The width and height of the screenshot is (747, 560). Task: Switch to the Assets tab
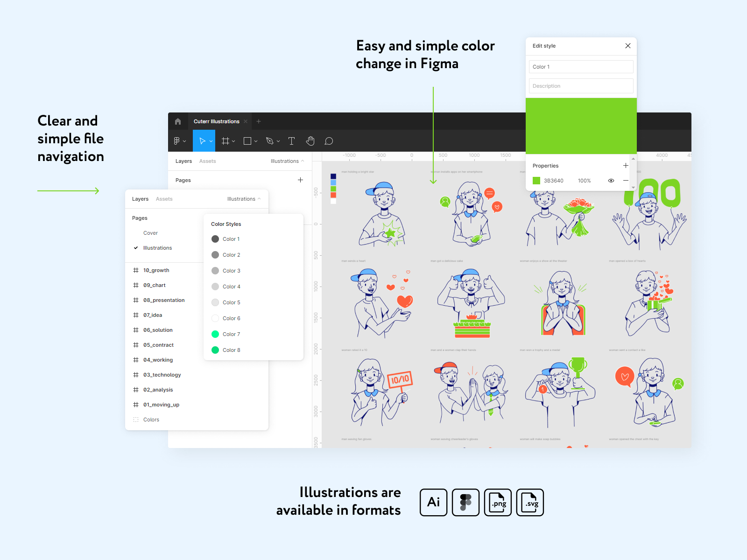click(164, 199)
